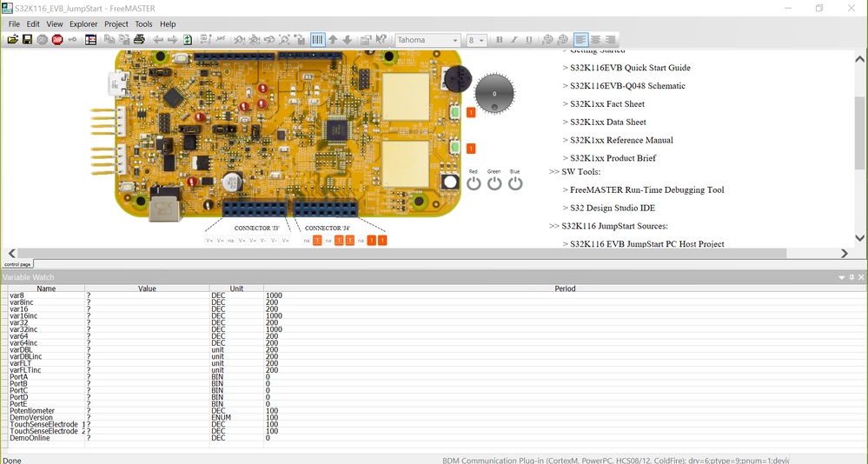Open the project view layout icon

pyautogui.click(x=90, y=40)
